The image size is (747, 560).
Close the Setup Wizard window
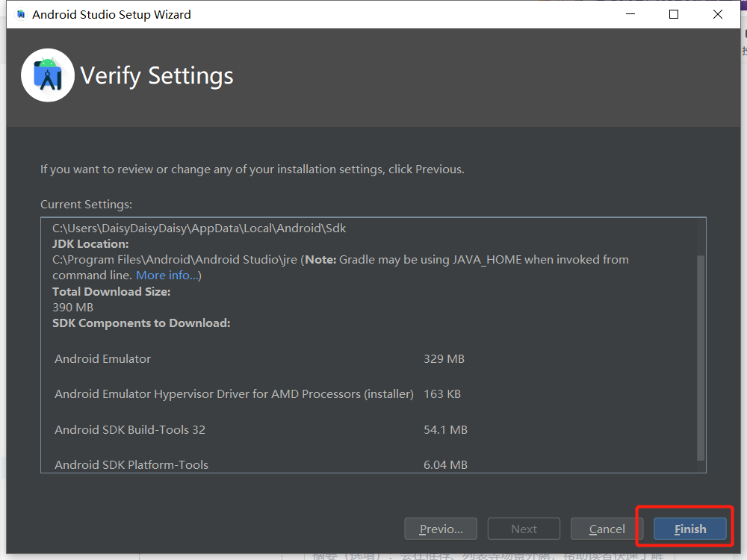point(717,14)
